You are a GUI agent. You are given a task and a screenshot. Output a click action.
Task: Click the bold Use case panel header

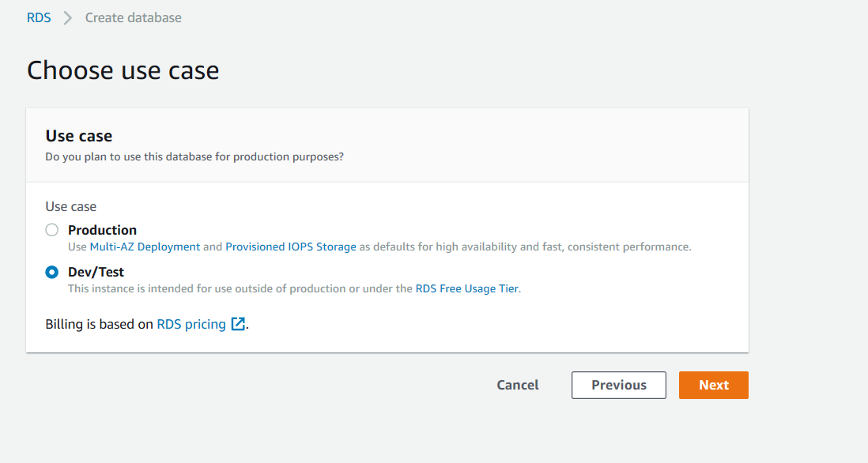(78, 136)
